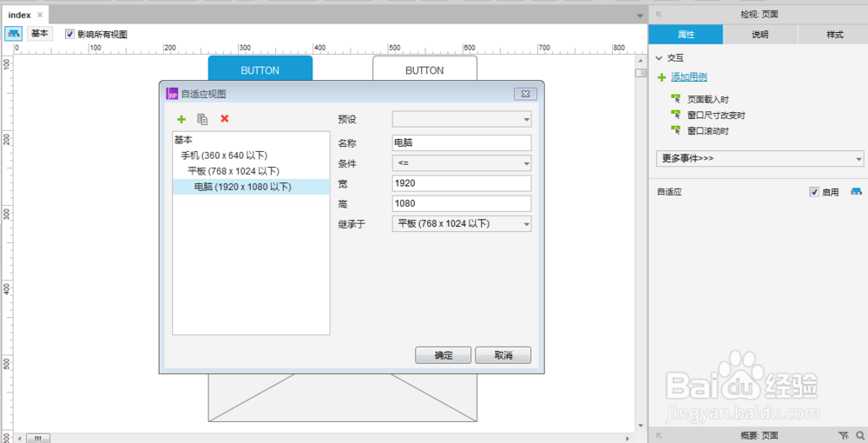Click the 确定 button
Image resolution: width=868 pixels, height=443 pixels.
tap(443, 355)
